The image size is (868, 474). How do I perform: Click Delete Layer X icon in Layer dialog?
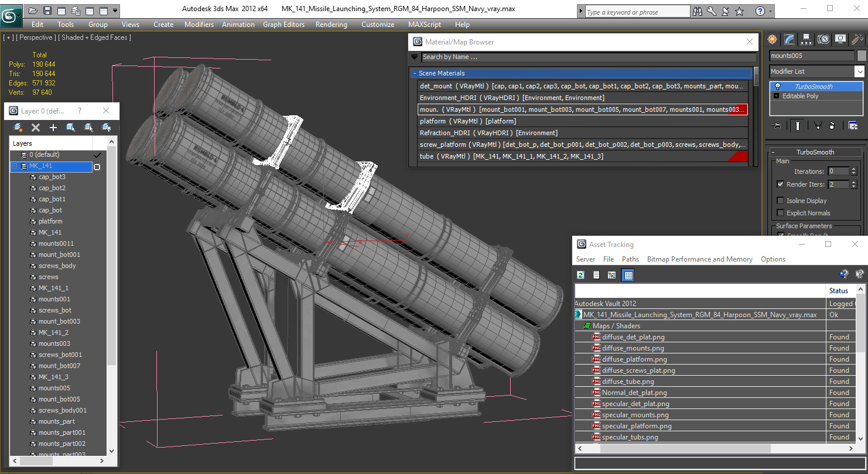tap(36, 128)
